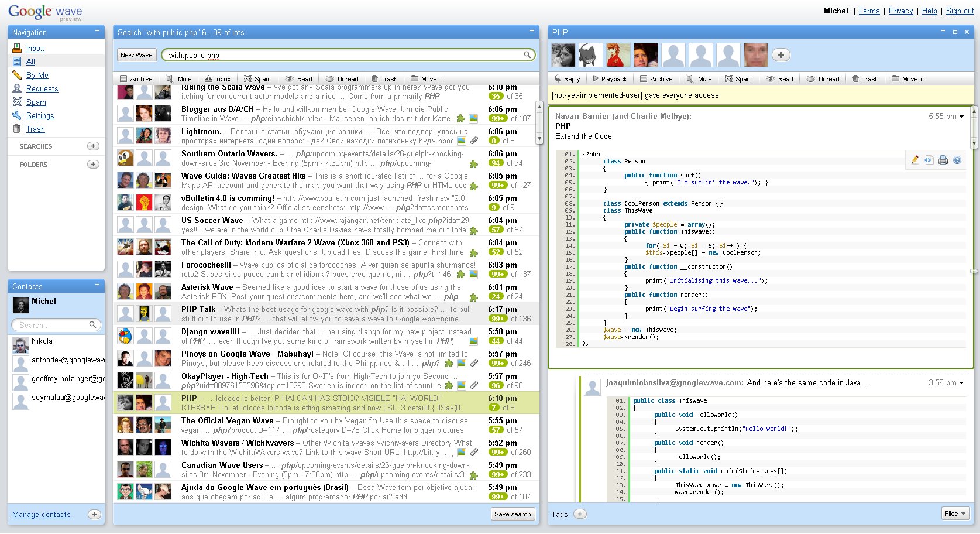Viewport: 980px width, 534px height.
Task: Click the pencil edit icon on code gadget
Action: point(914,160)
